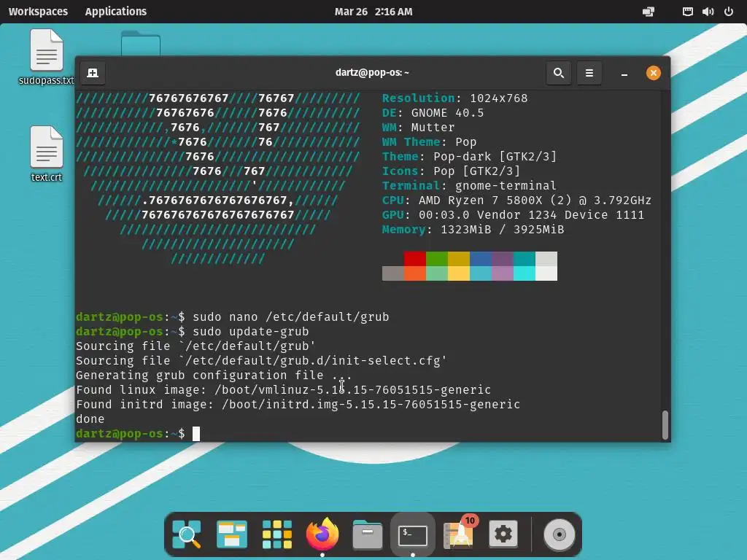Click 'Theme: Pop-dark [GTK2/3]' text
The image size is (747, 560).
[469, 157]
